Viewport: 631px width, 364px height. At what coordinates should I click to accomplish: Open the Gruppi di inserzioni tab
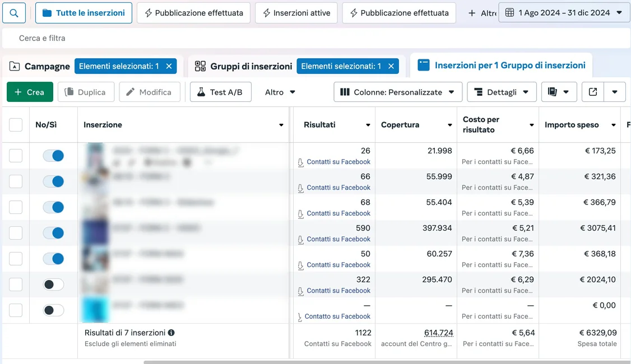tap(243, 67)
